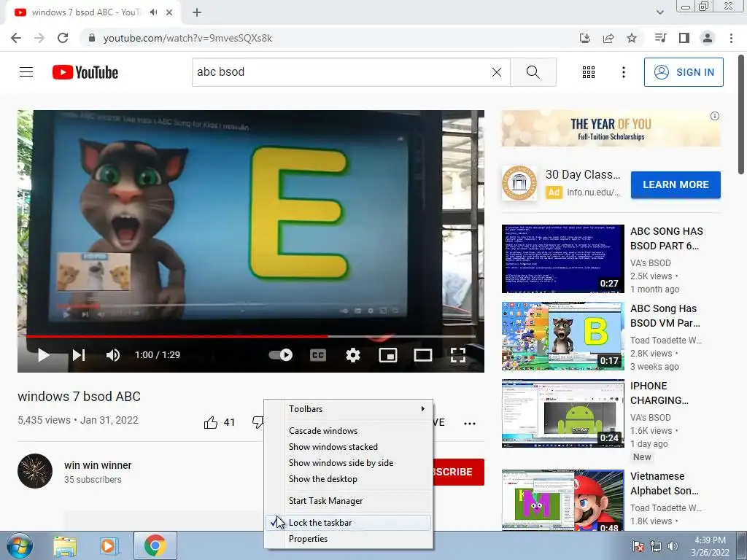Choose Show the desktop
The height and width of the screenshot is (560, 747).
(349, 479)
